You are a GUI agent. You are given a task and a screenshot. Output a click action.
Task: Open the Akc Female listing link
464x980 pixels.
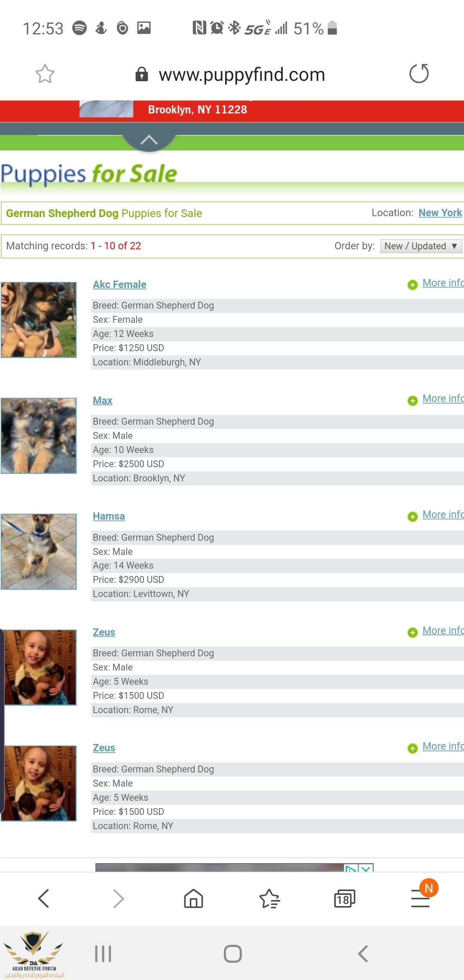pyautogui.click(x=119, y=285)
